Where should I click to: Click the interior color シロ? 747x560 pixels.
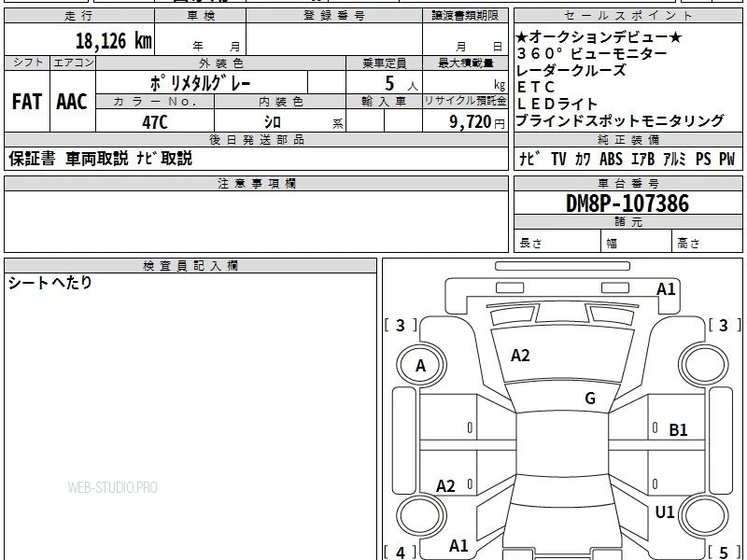point(273,122)
